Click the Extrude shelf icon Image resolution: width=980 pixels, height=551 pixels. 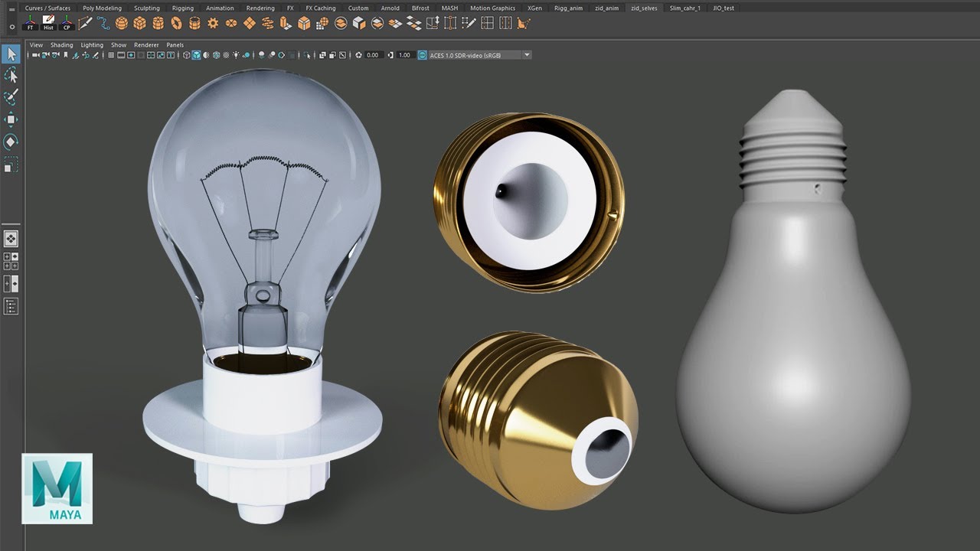[286, 23]
